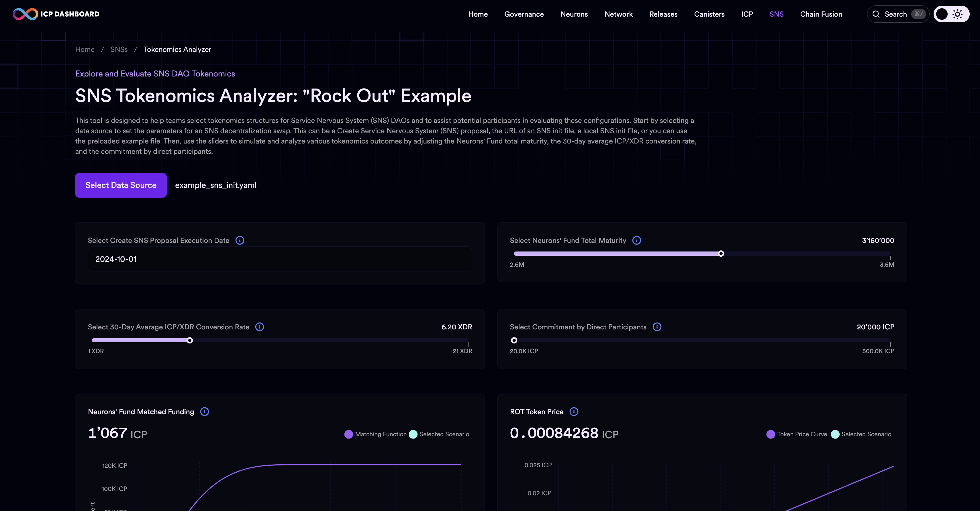Open the SNS nav menu
980x511 pixels.
777,14
